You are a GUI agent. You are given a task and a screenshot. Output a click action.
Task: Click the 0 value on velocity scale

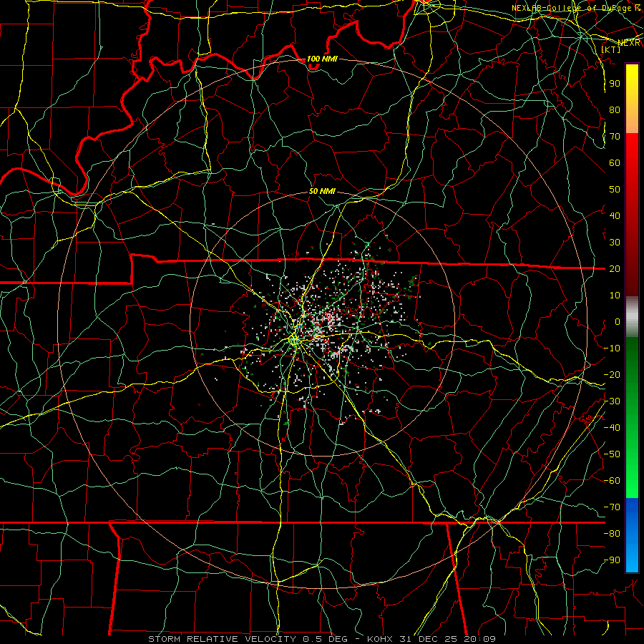pos(618,321)
